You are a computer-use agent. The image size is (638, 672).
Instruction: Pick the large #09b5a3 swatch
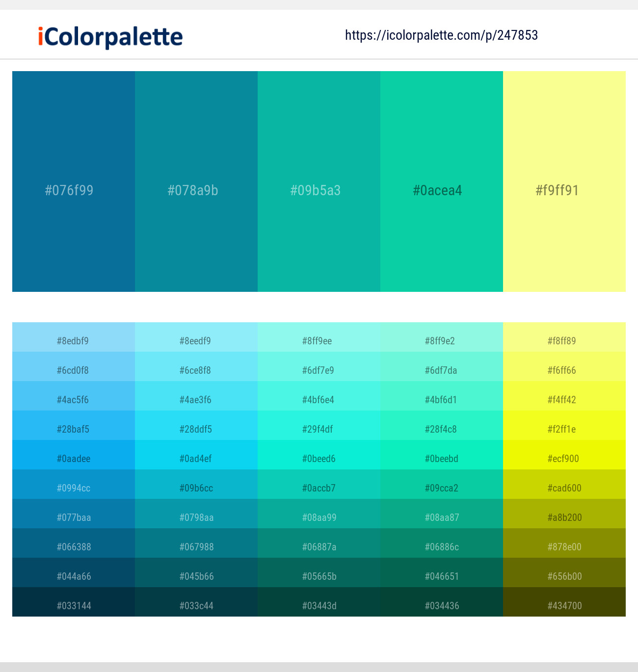(x=319, y=181)
